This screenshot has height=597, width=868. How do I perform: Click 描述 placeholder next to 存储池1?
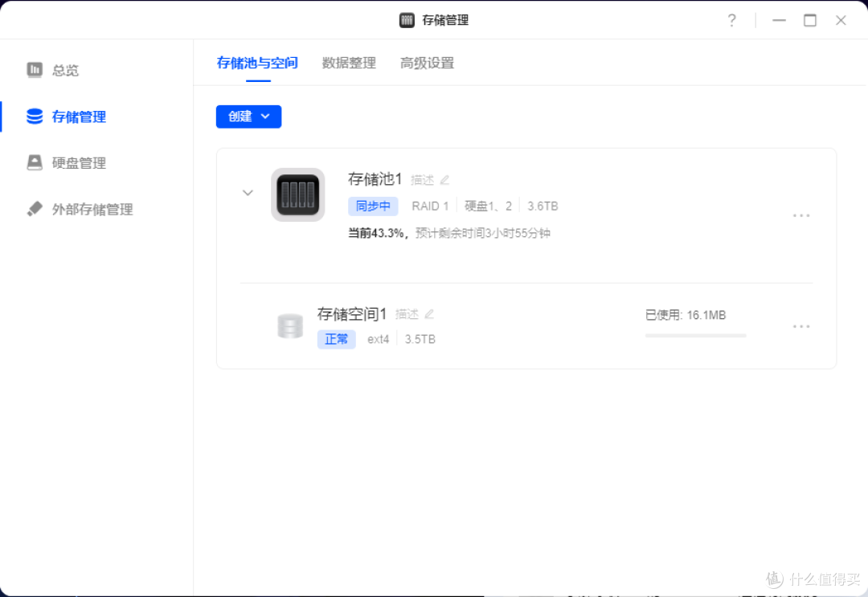coord(423,180)
